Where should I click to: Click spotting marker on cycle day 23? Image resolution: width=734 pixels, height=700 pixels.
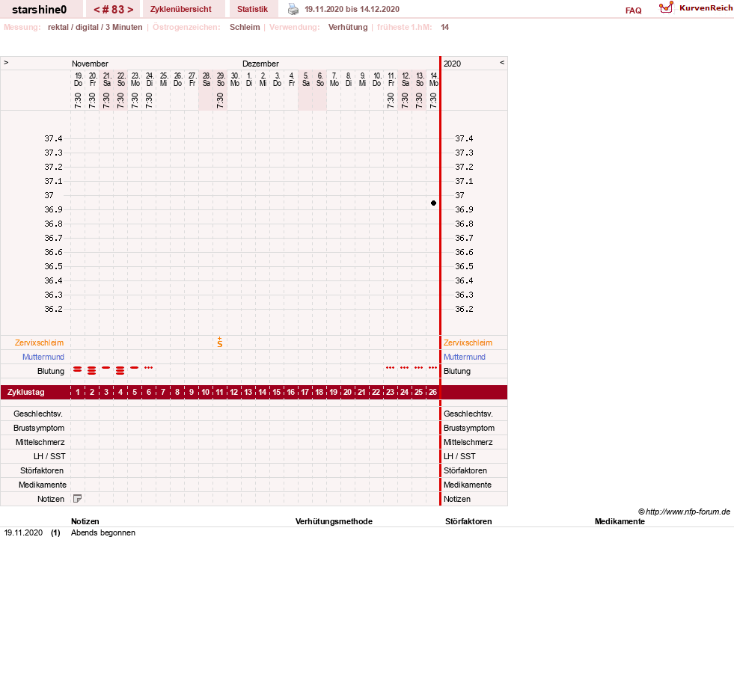[390, 368]
